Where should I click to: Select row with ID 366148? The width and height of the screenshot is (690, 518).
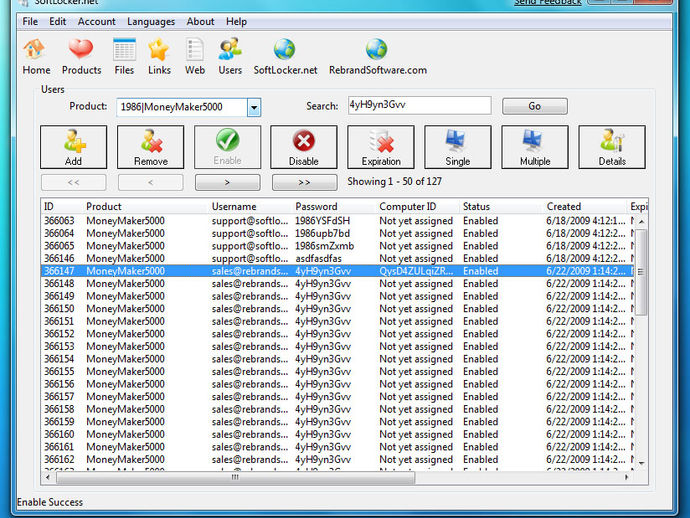coord(338,283)
